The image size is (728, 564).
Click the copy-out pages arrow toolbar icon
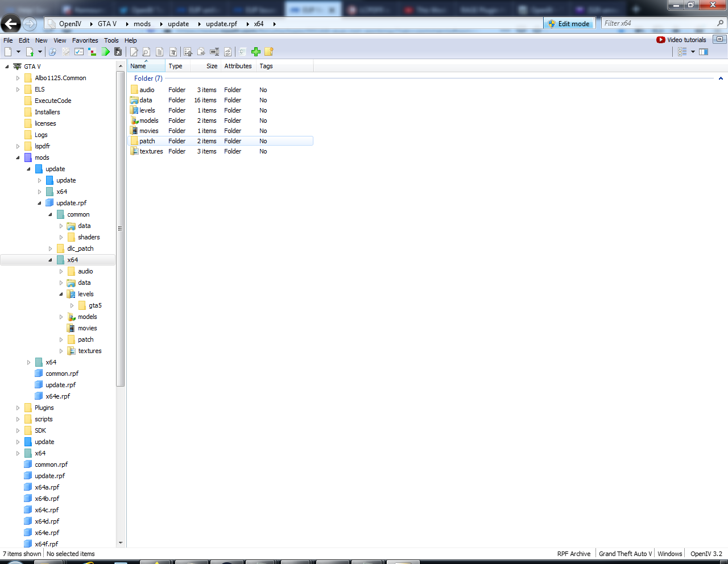click(201, 52)
